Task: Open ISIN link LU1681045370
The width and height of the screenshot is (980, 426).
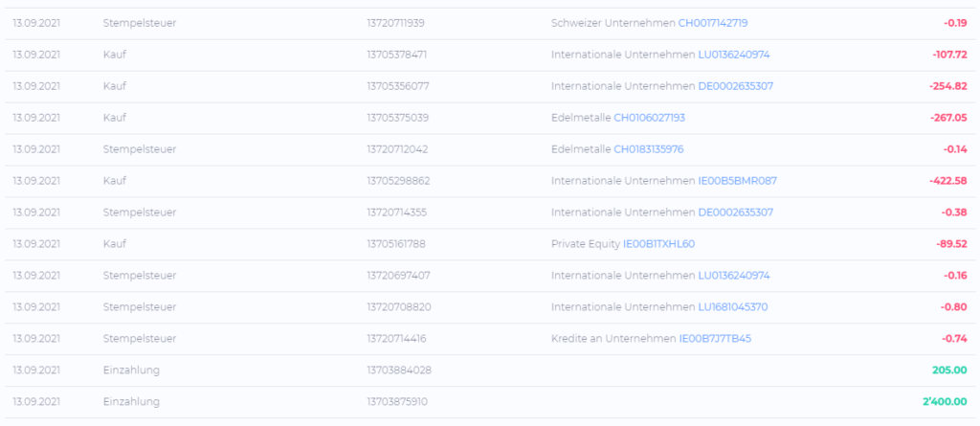Action: 733,307
